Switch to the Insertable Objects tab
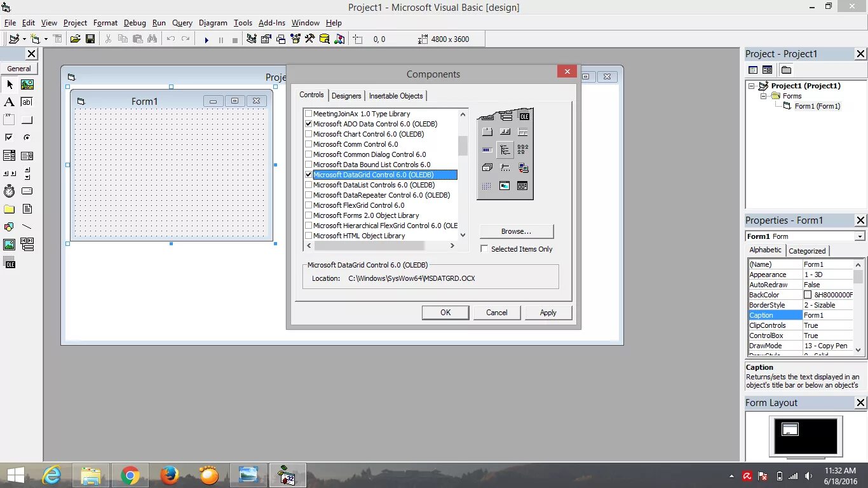The image size is (868, 488). (396, 96)
